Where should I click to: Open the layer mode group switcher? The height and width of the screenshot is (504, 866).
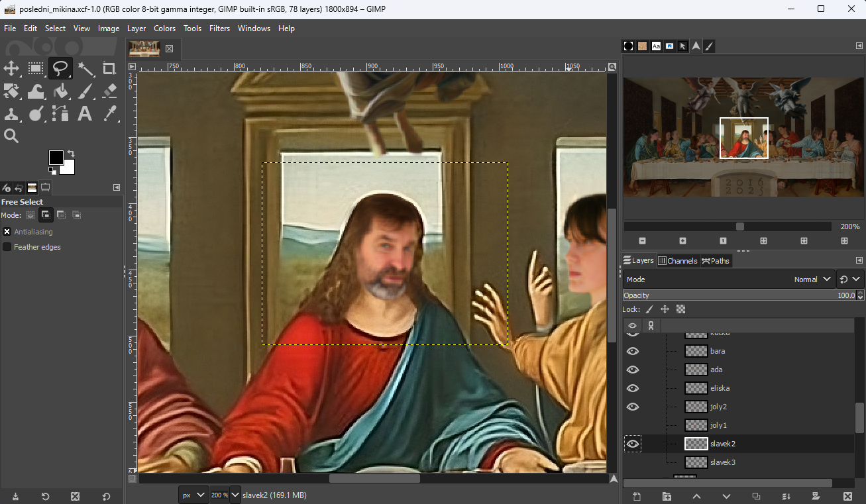click(849, 279)
